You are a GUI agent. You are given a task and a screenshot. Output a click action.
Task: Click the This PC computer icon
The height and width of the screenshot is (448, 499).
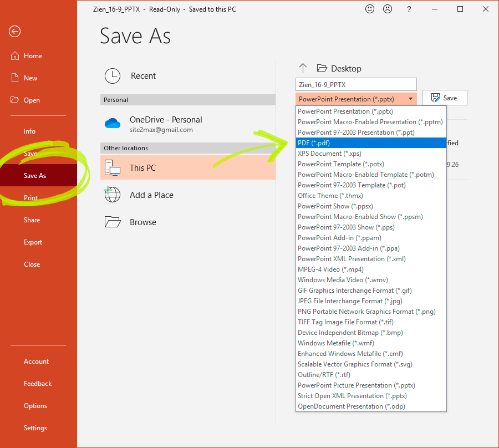pyautogui.click(x=113, y=167)
